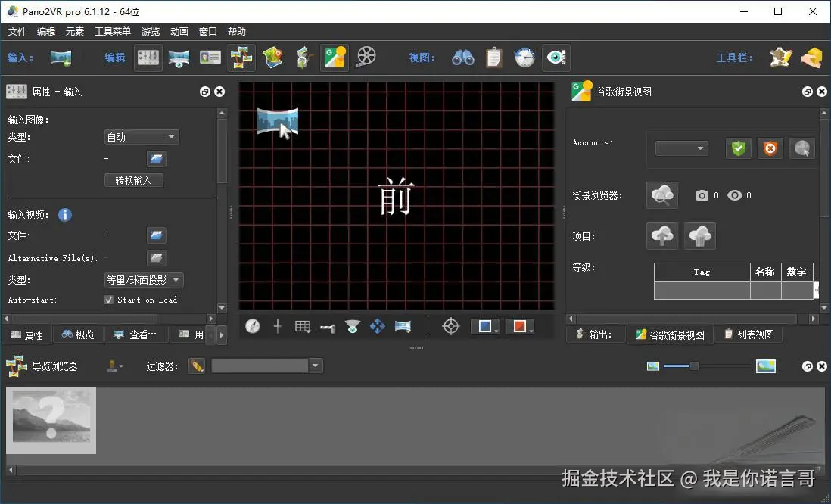This screenshot has height=504, width=831.
Task: Open the Properties sliders toolbar icon
Action: (x=148, y=58)
